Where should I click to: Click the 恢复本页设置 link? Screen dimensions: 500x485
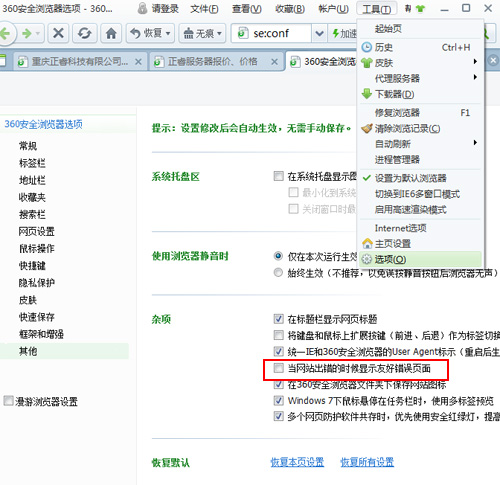tap(297, 462)
